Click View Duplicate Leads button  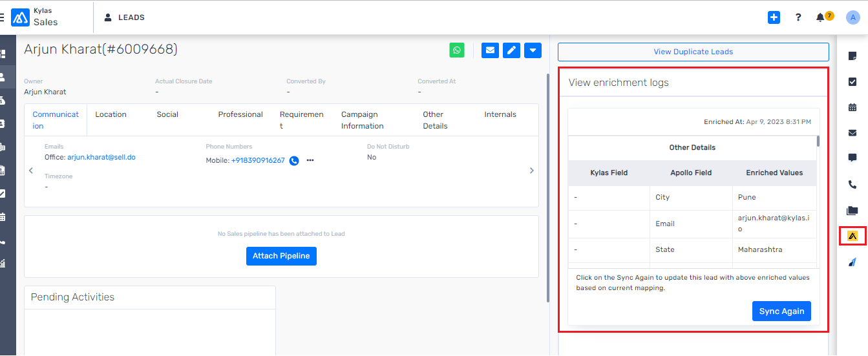click(x=693, y=52)
